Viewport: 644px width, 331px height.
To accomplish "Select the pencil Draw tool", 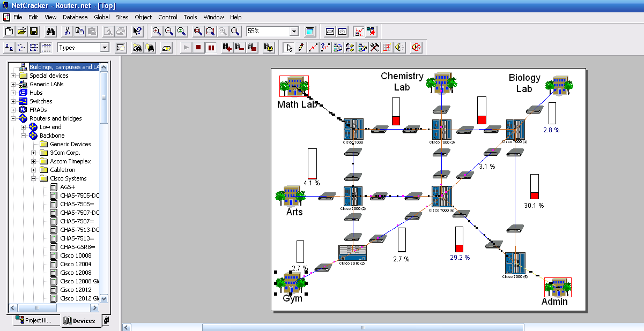I will (301, 48).
